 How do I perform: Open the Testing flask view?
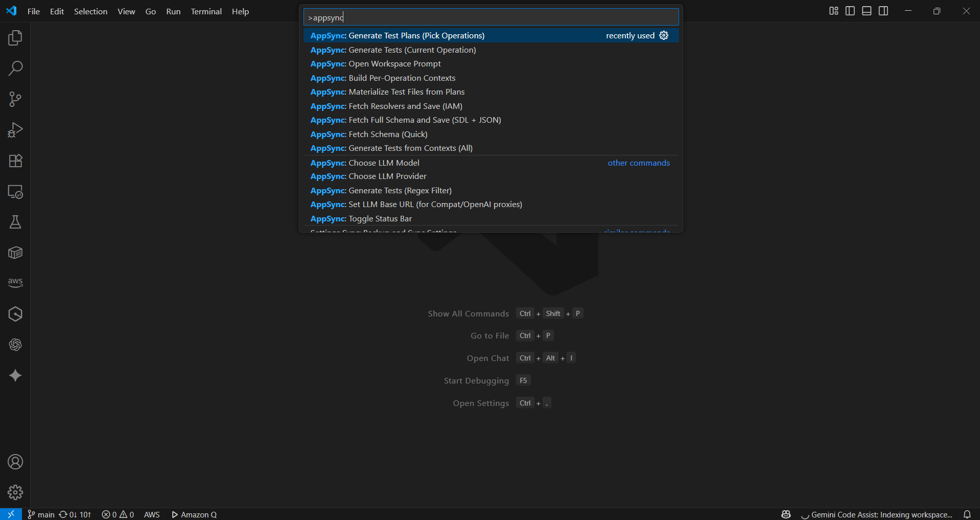pyautogui.click(x=15, y=222)
